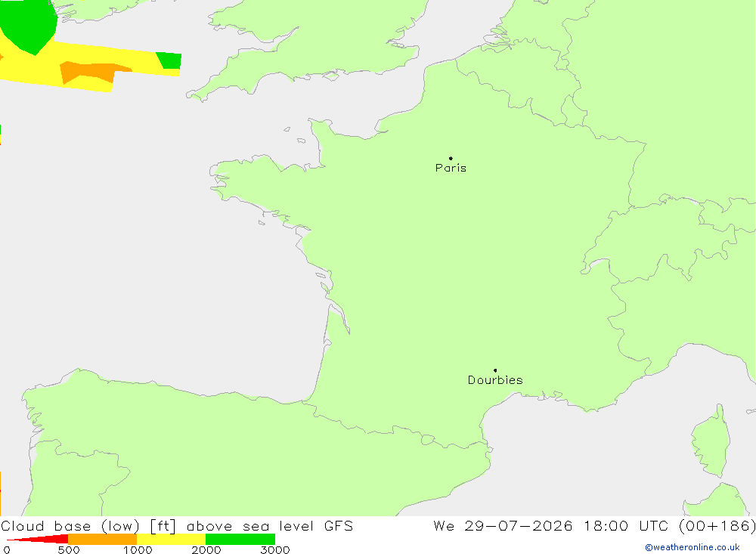Click the Dourbies location label

(495, 380)
